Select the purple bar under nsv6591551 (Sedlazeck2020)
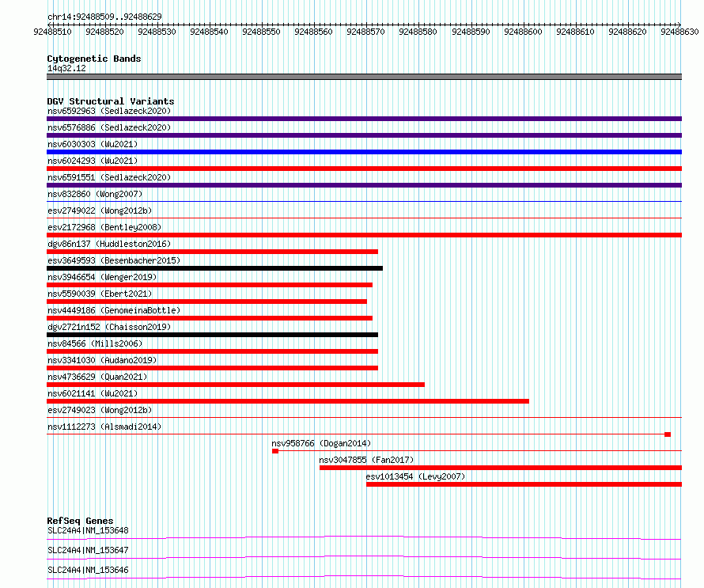Image resolution: width=704 pixels, height=588 pixels. [364, 185]
